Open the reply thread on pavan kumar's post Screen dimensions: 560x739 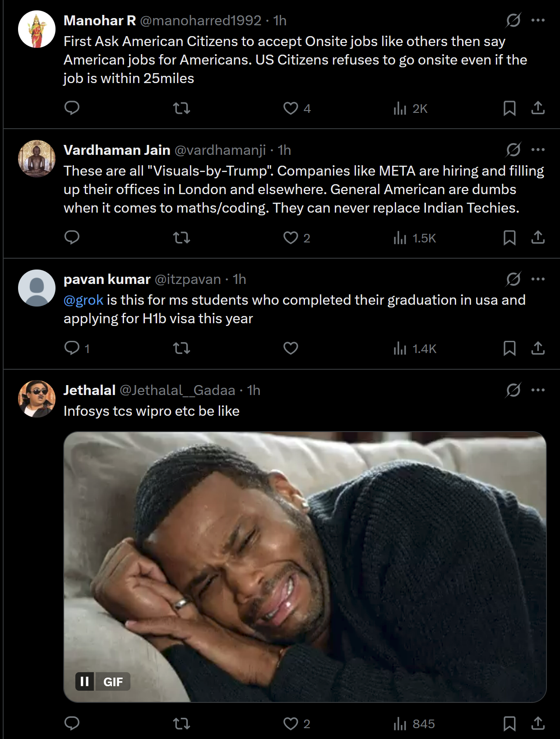pos(72,348)
